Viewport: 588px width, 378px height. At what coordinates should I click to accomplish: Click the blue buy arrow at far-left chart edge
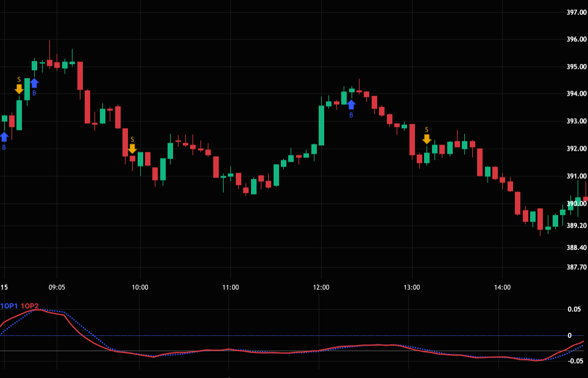coord(4,137)
